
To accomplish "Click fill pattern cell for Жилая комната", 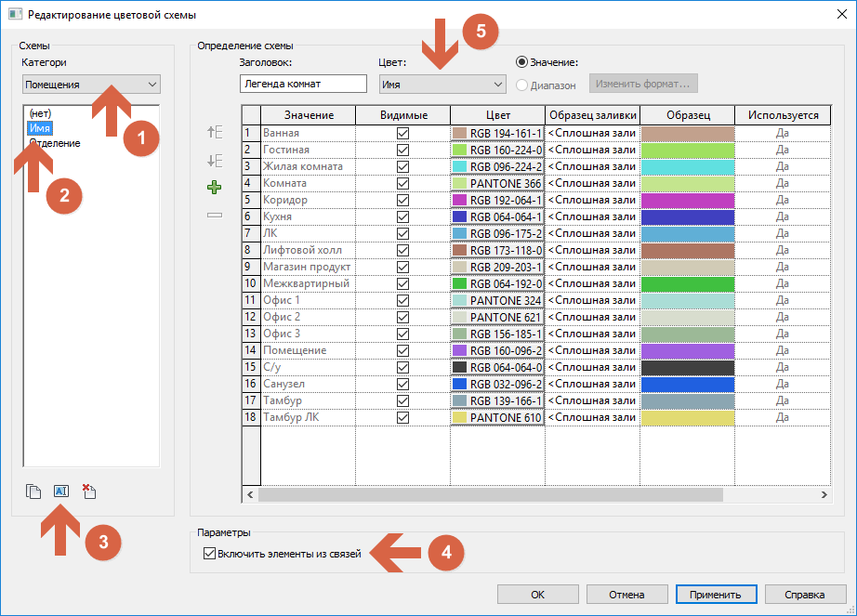I will point(592,166).
